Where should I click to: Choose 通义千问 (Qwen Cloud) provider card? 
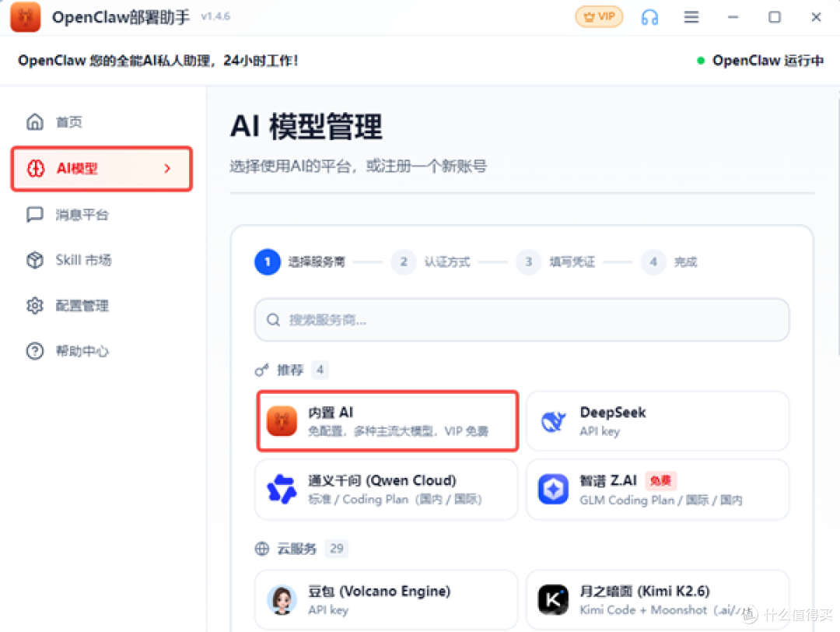(387, 489)
